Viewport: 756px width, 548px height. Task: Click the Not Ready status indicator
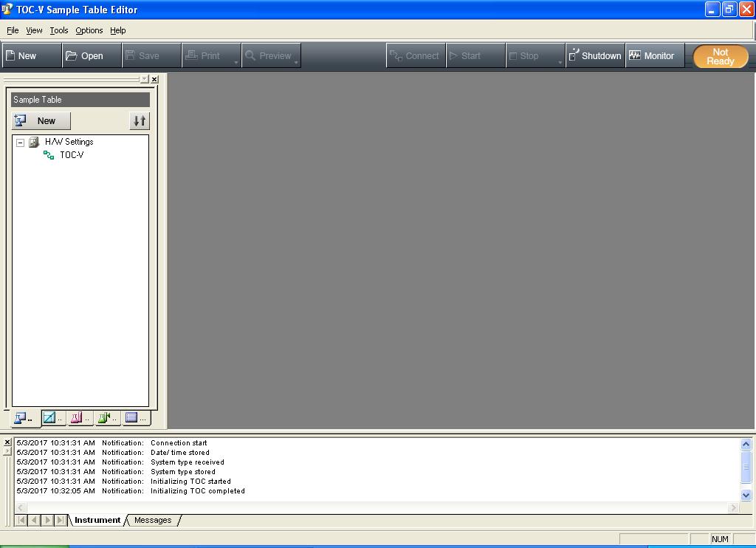721,56
